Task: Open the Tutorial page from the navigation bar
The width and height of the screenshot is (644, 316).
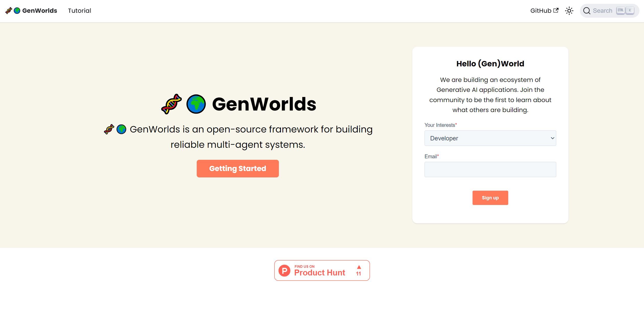Action: [x=79, y=10]
